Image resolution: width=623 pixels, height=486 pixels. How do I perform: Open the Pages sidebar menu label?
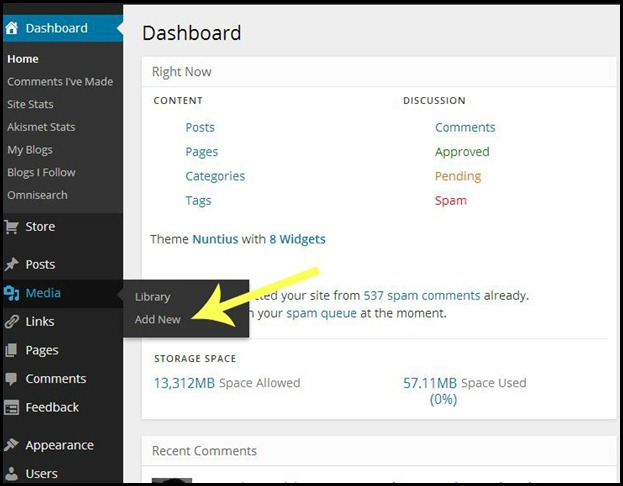pyautogui.click(x=42, y=350)
